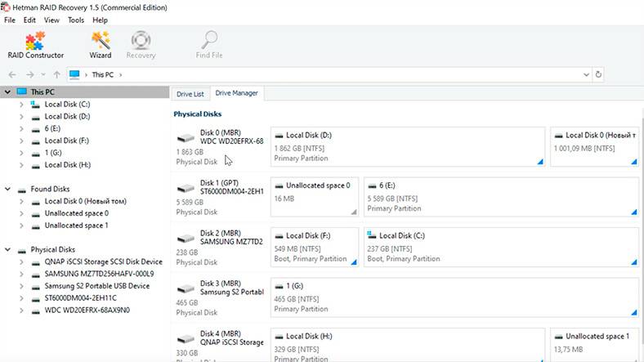Select Local Disk (H:) in tree
Screen dimensions: 644x362
pos(67,165)
